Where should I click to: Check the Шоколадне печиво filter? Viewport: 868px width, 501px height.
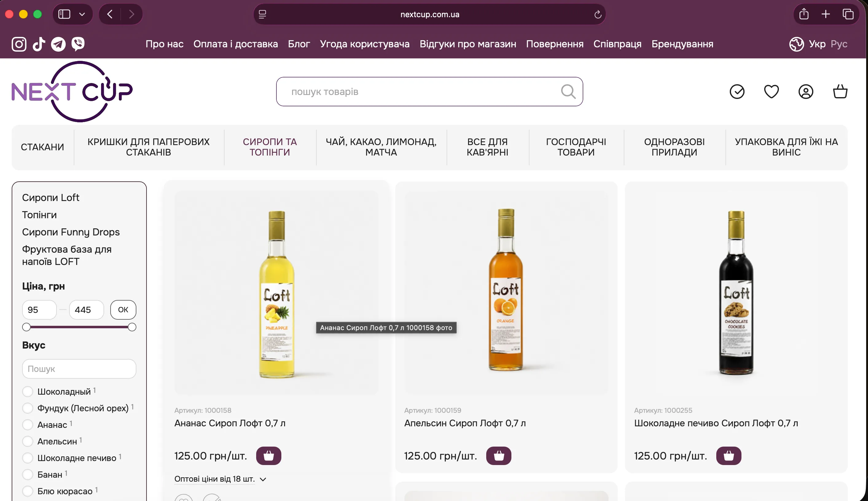28,458
